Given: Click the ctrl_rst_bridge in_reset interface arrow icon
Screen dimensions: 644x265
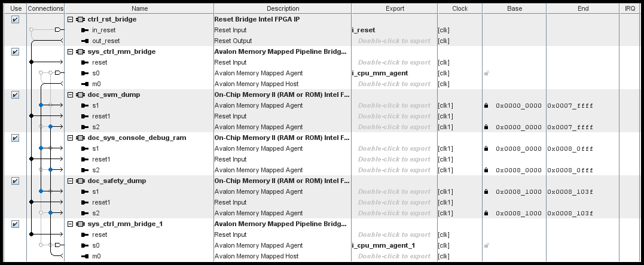Looking at the screenshot, I should pos(84,30).
